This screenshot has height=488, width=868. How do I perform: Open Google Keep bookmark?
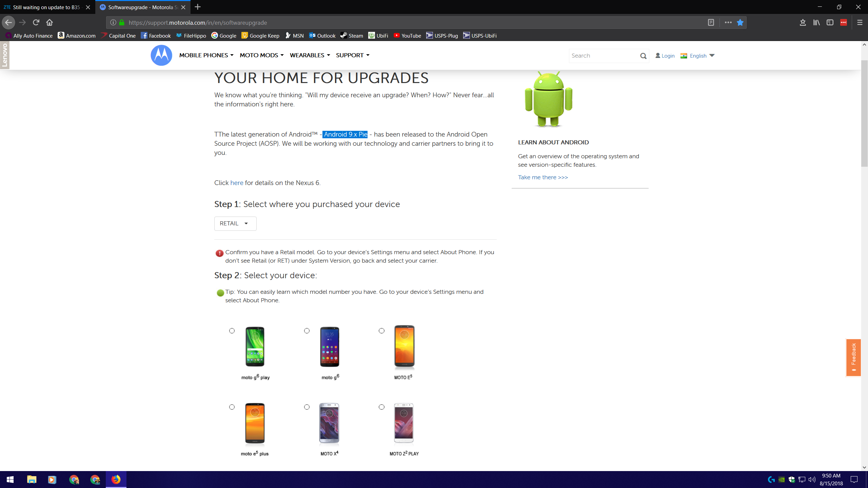click(x=260, y=36)
